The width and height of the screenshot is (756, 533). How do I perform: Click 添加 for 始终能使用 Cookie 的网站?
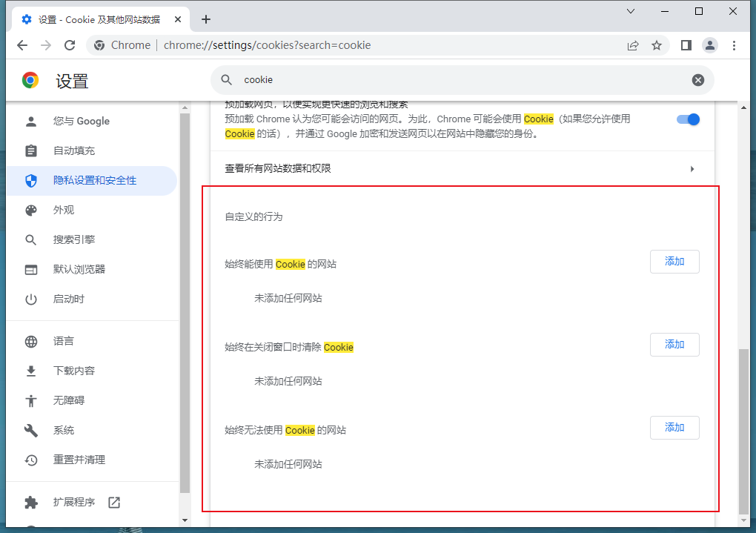pyautogui.click(x=674, y=262)
